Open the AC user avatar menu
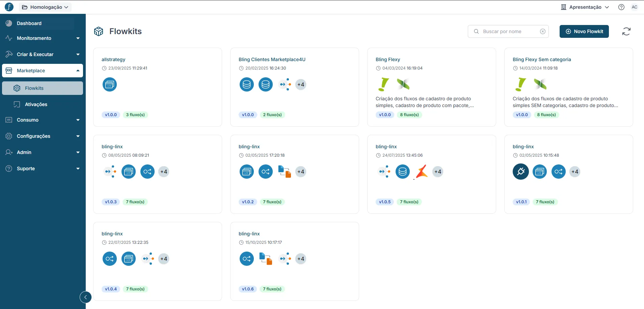Viewport: 644px width, 309px height. (x=635, y=7)
